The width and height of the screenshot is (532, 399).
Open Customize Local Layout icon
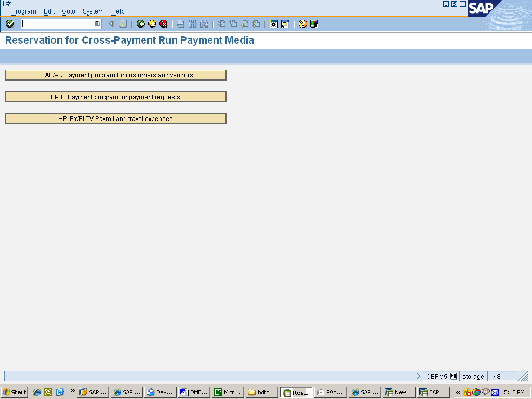point(314,24)
